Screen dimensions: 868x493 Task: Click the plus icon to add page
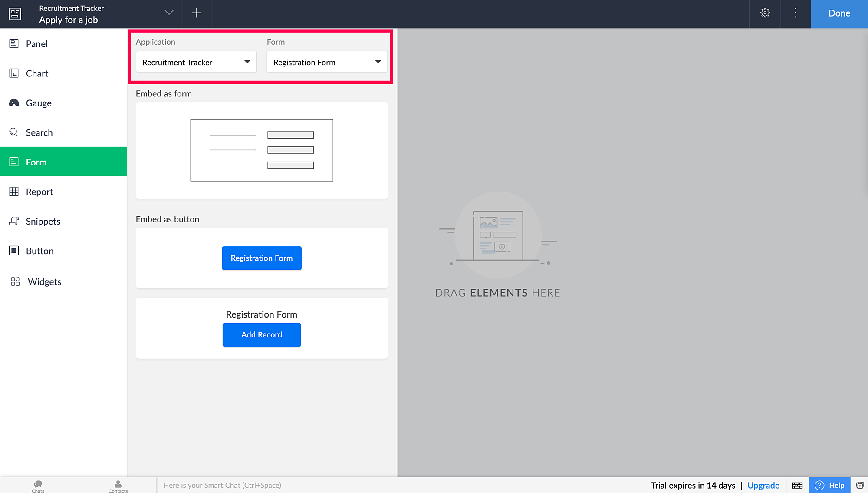pyautogui.click(x=197, y=13)
